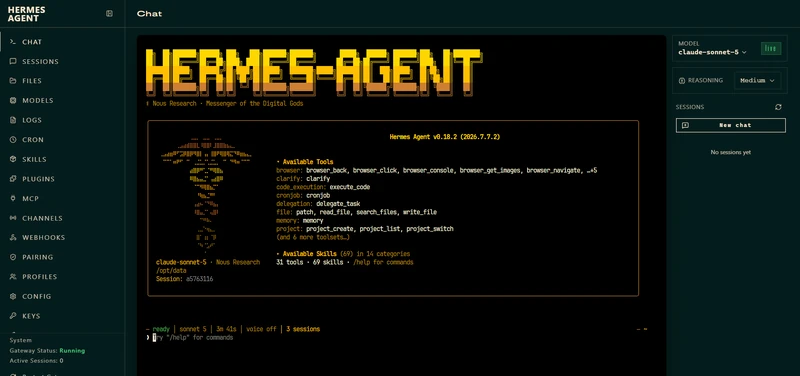Click the 'delegate_task' tool entry

(x=338, y=204)
